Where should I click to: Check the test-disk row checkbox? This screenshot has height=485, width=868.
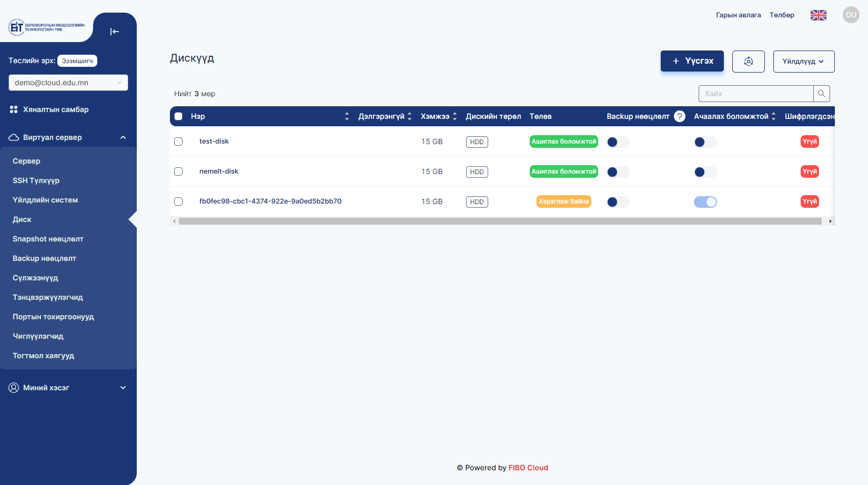(178, 142)
